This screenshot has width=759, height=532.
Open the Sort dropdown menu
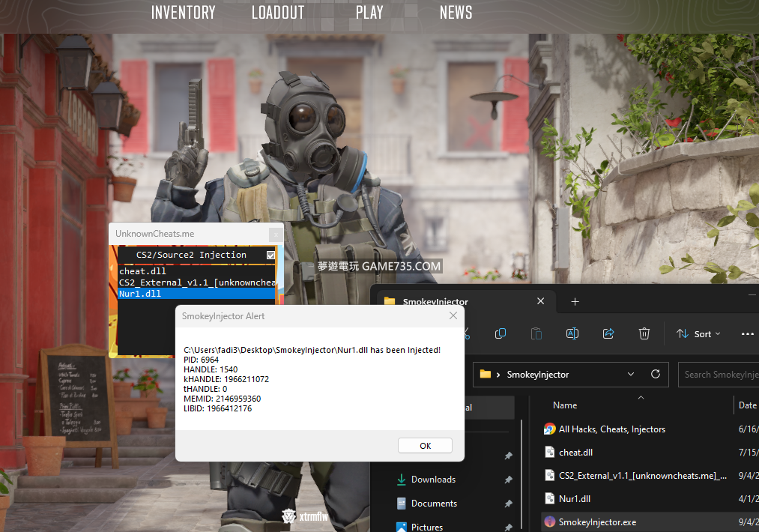point(698,333)
